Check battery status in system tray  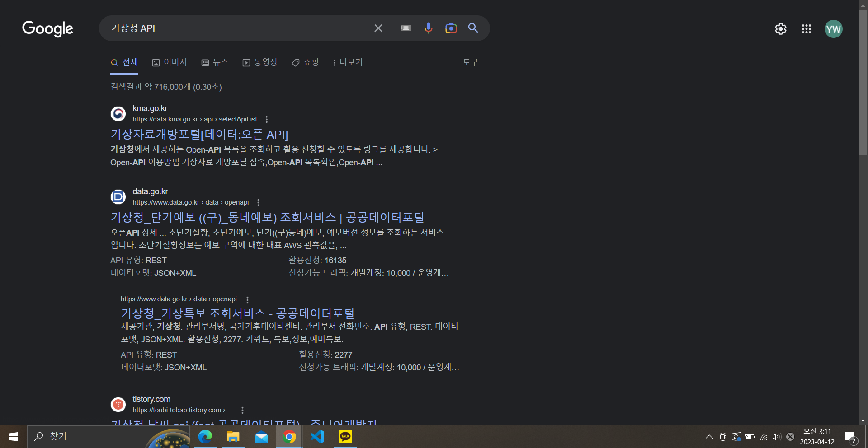click(x=750, y=437)
